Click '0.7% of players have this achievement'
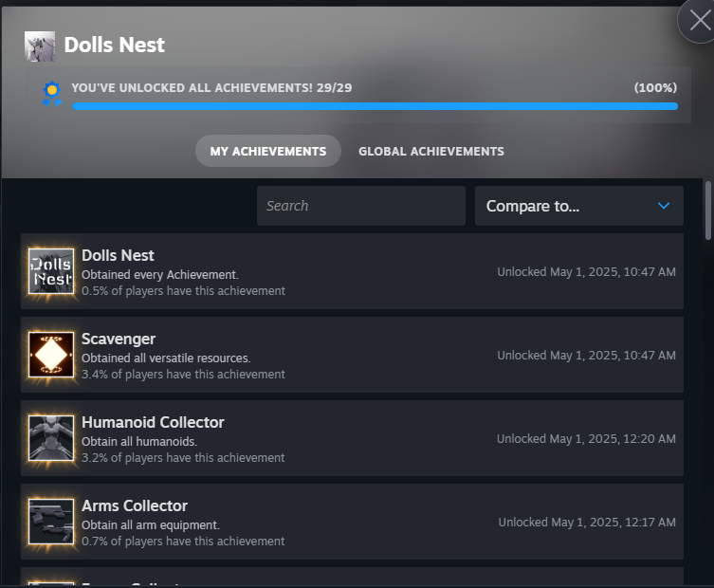The width and height of the screenshot is (714, 588). (x=183, y=542)
